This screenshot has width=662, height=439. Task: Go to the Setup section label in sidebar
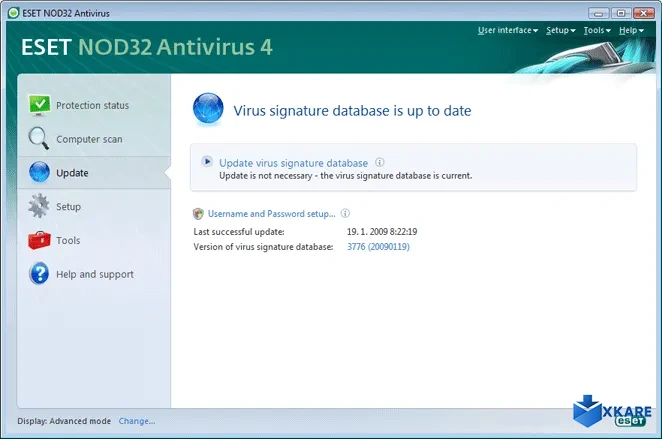(68, 206)
